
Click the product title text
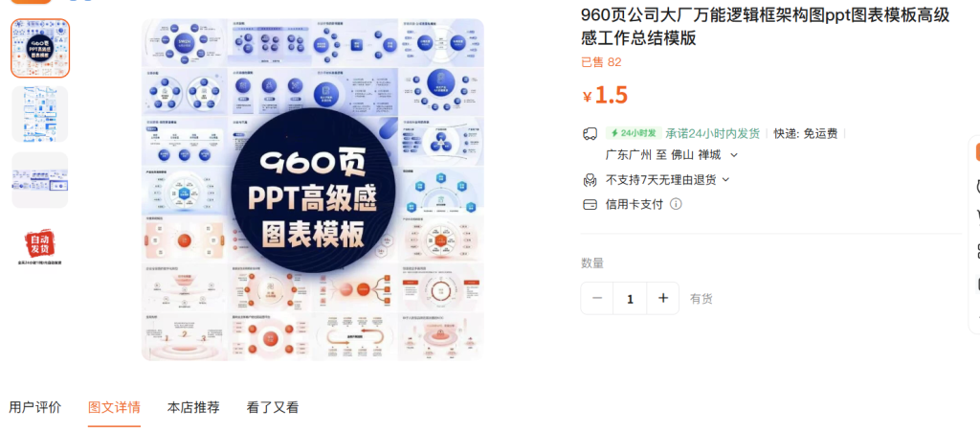pyautogui.click(x=766, y=27)
